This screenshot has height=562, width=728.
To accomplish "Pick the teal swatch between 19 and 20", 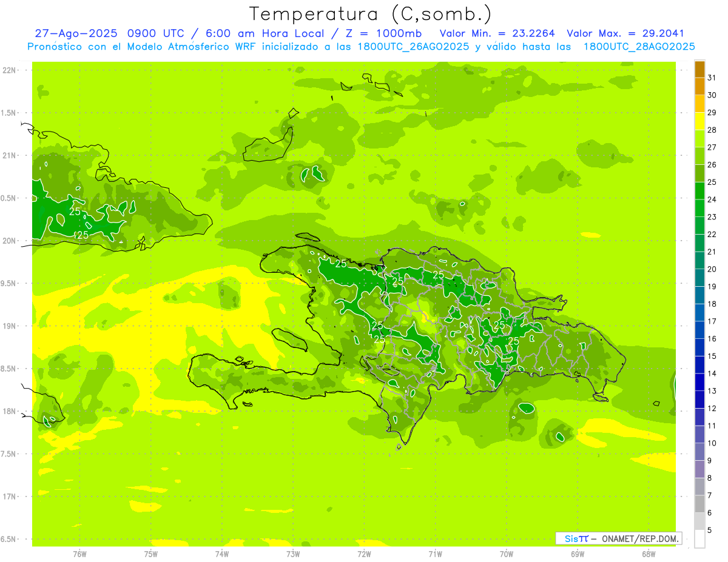I will click(x=699, y=278).
